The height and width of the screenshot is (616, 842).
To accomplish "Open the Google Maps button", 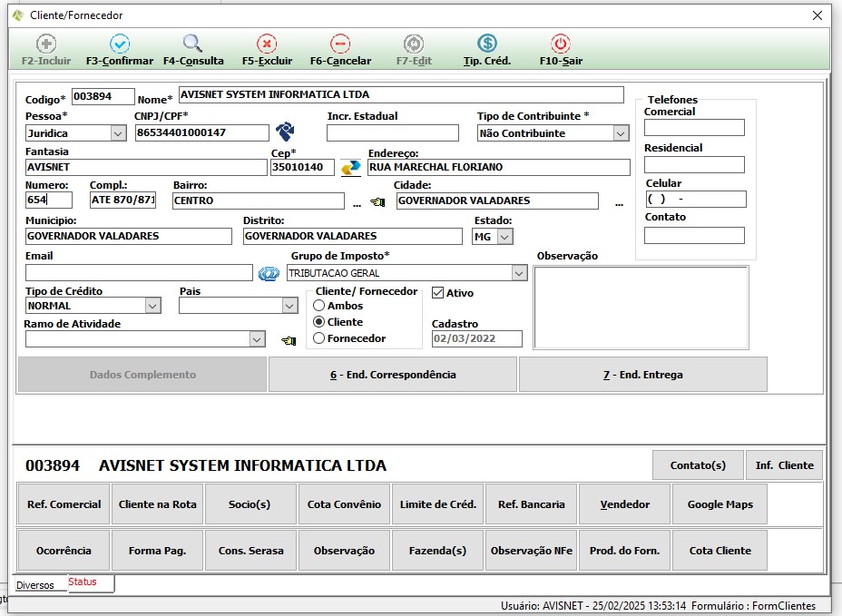I will coord(720,504).
